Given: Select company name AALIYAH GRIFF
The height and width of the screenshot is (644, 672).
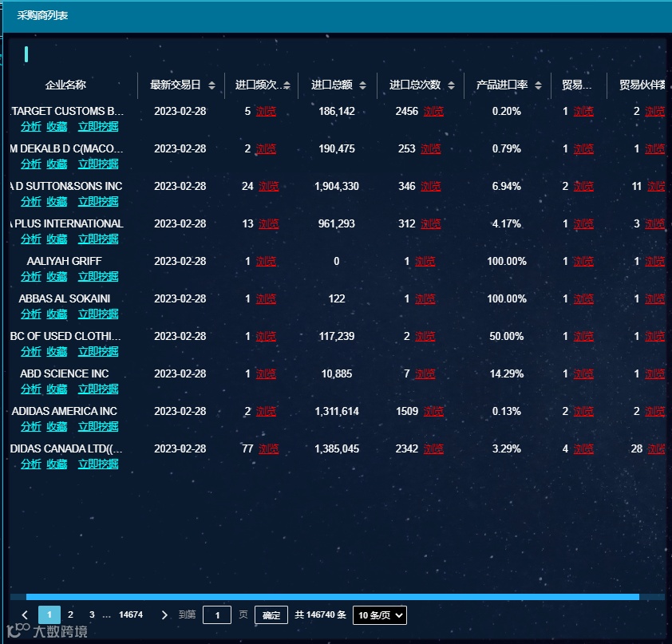Looking at the screenshot, I should (65, 261).
